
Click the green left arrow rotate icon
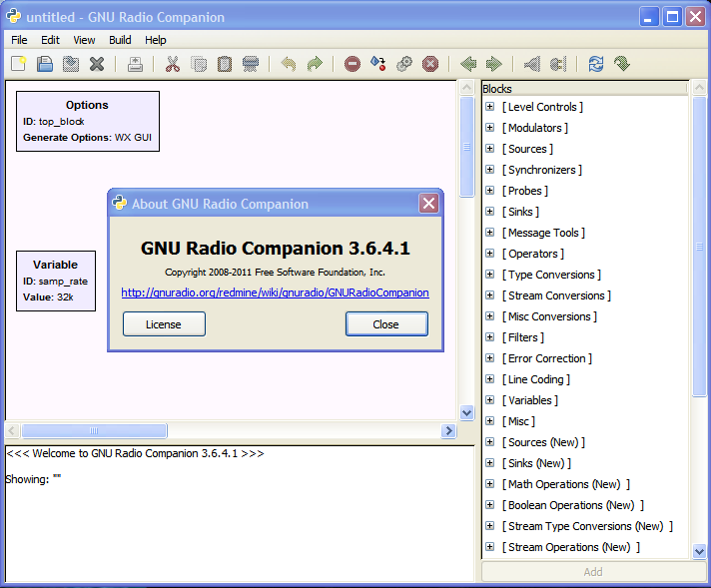pyautogui.click(x=468, y=64)
